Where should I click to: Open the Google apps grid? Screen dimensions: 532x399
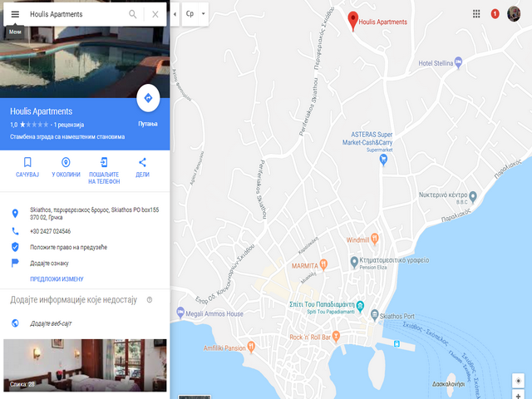tap(476, 14)
